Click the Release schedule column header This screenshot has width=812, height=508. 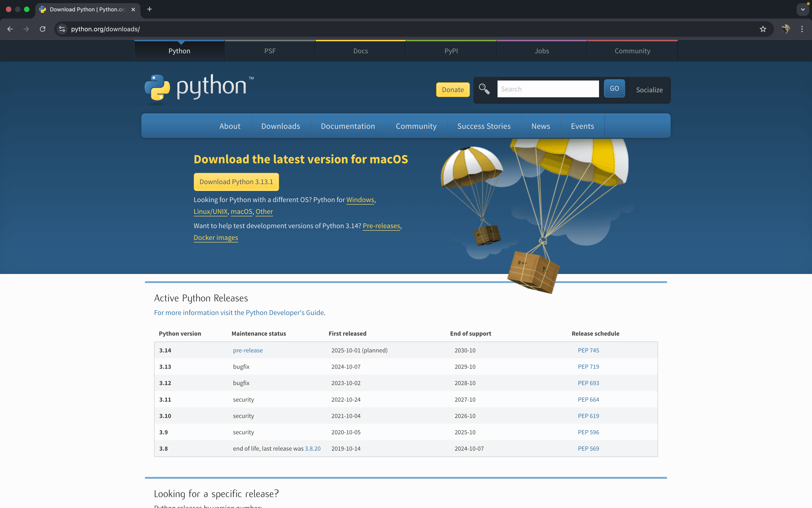tap(596, 333)
